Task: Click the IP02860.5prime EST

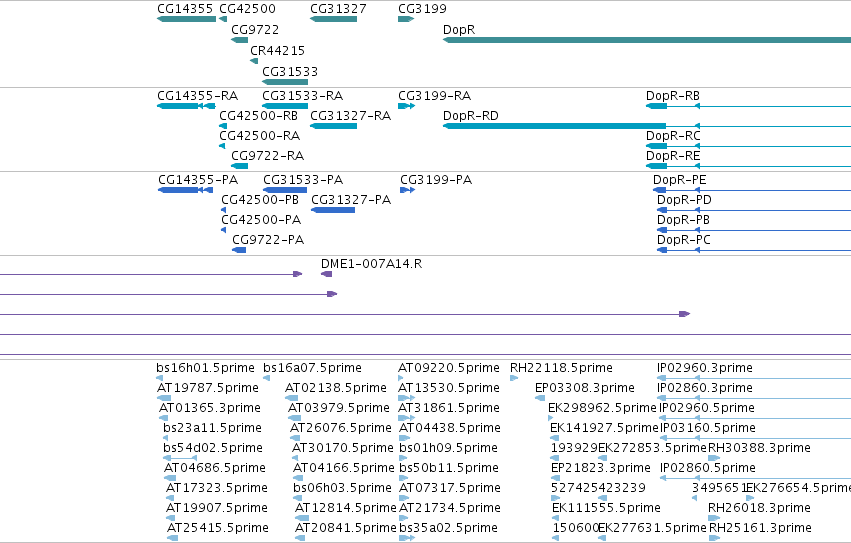Action: [755, 478]
